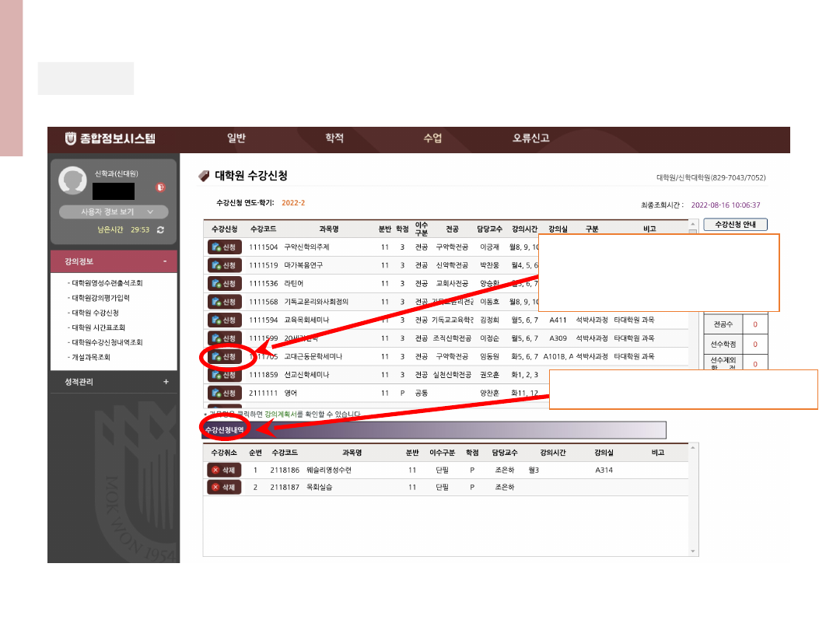Select the timestamp 2022-08-16 10:06:37
The width and height of the screenshot is (840, 630).
pos(726,205)
